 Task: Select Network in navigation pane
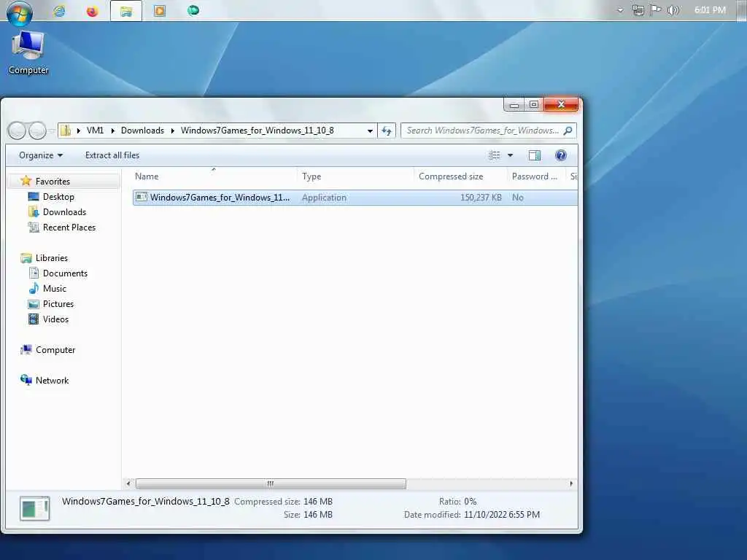coord(52,380)
